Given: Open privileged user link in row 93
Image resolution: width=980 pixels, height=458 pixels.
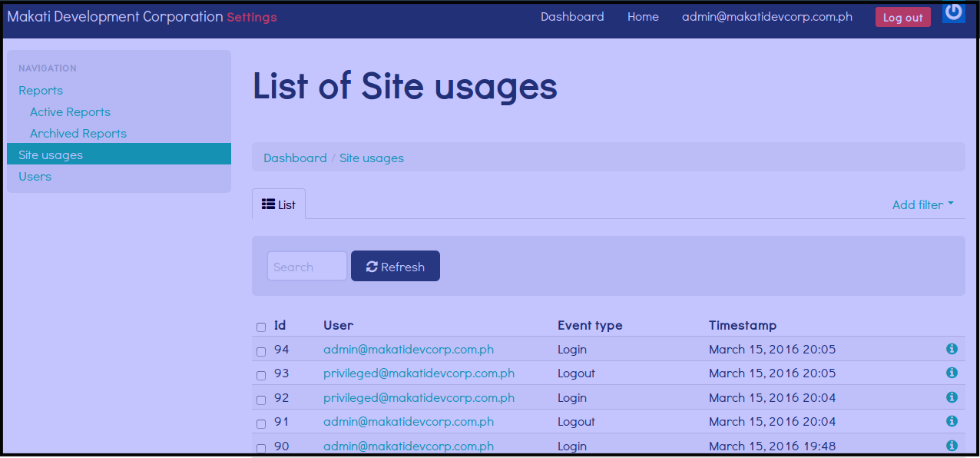Looking at the screenshot, I should (x=419, y=373).
